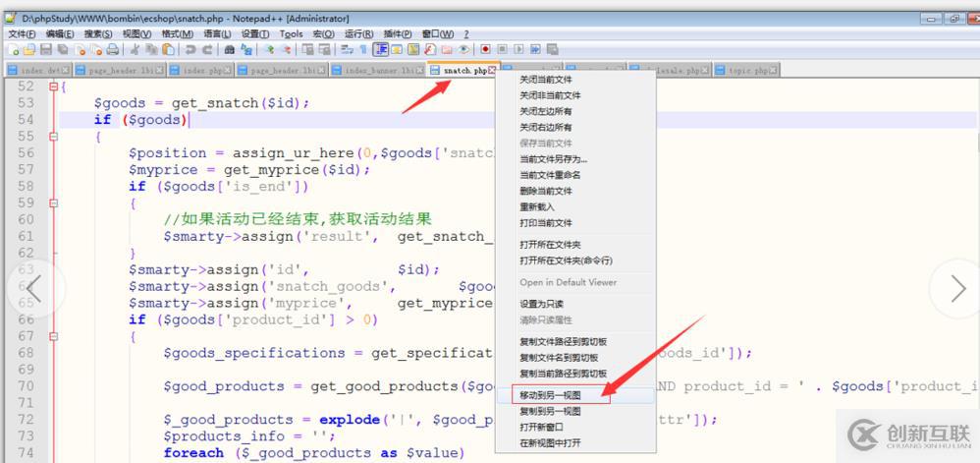Open the 搜索(S) menu
The image size is (980, 463).
(98, 33)
